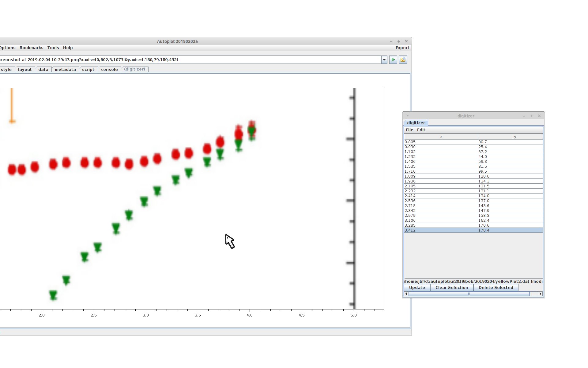Click the y value 143.6 cell
The image size is (588, 368).
pos(511,206)
